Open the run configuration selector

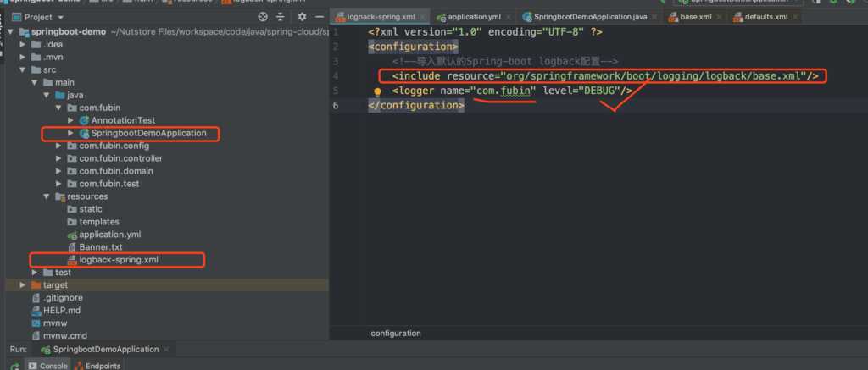pyautogui.click(x=738, y=2)
